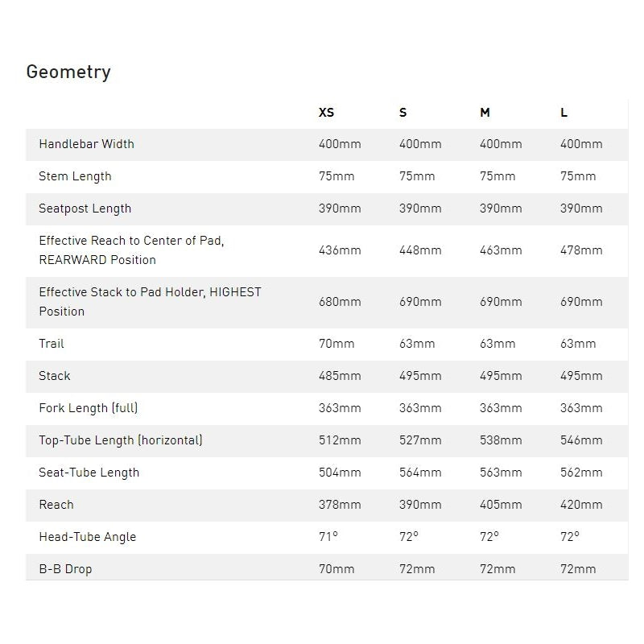The width and height of the screenshot is (644, 644).
Task: Select the 504mm seat-tube length value
Action: coord(340,473)
